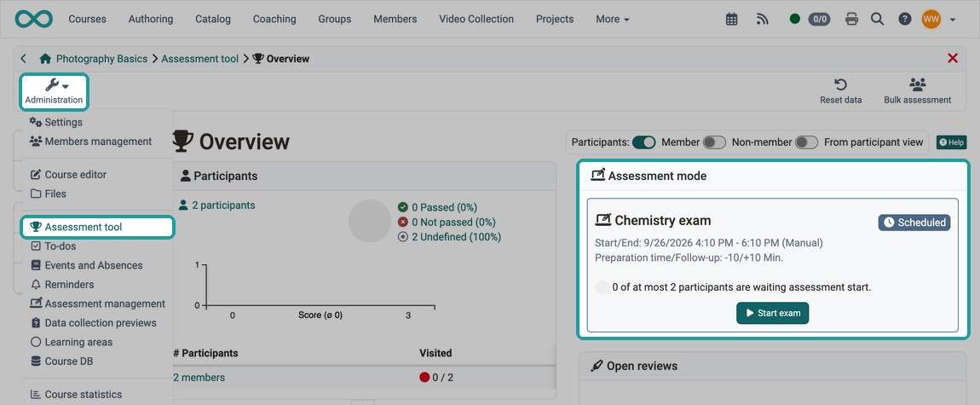Viewport: 980px width, 405px height.
Task: Toggle the Member switch
Action: 714,142
